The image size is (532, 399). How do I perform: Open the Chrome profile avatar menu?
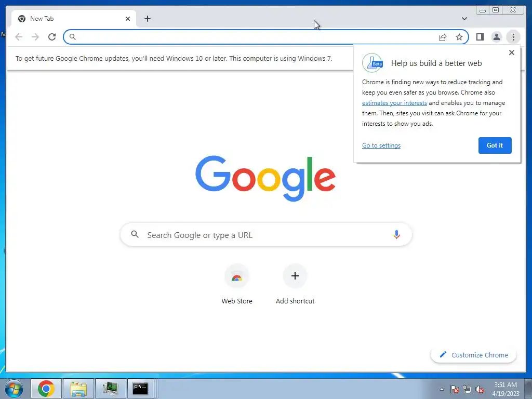(496, 37)
